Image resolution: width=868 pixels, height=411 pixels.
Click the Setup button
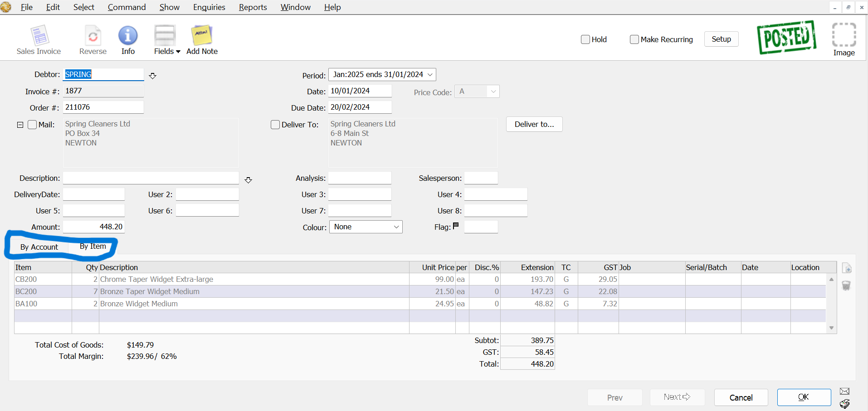721,39
